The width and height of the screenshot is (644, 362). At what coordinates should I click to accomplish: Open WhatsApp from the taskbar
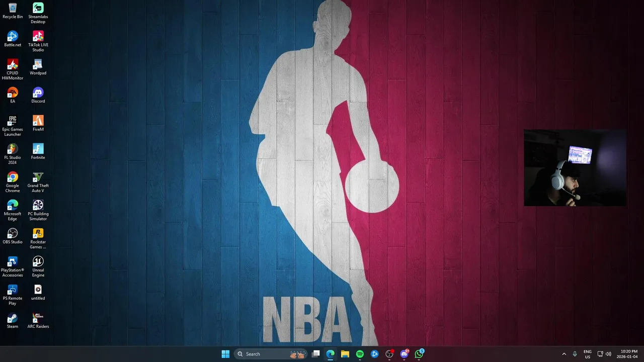point(419,354)
